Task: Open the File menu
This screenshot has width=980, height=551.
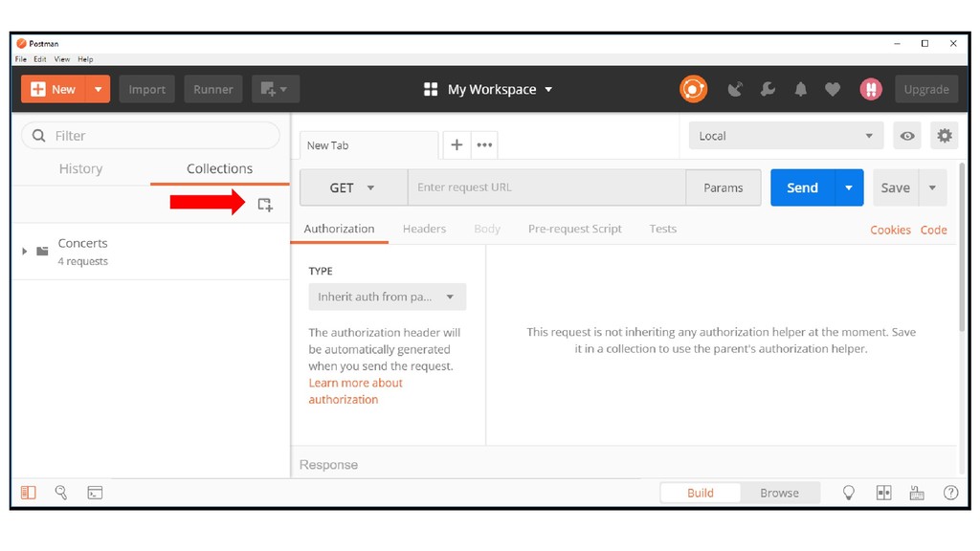Action: (21, 59)
